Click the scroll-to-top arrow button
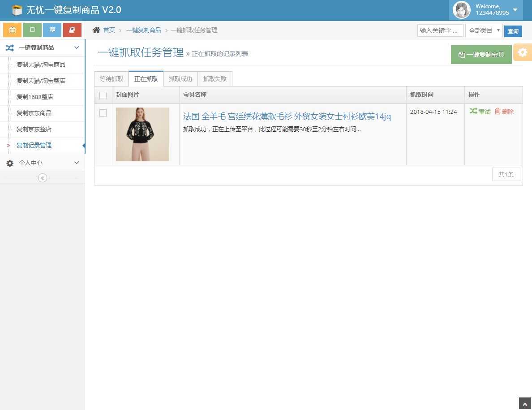This screenshot has height=410, width=532. tap(525, 404)
